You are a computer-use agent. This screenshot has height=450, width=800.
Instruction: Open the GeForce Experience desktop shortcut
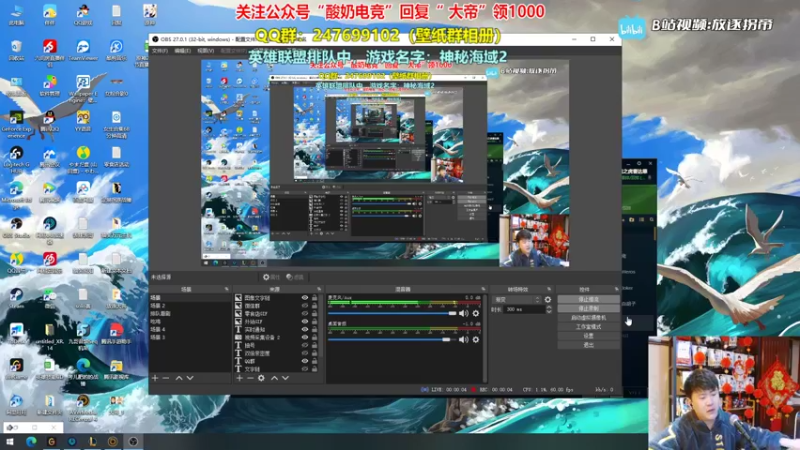coord(16,123)
